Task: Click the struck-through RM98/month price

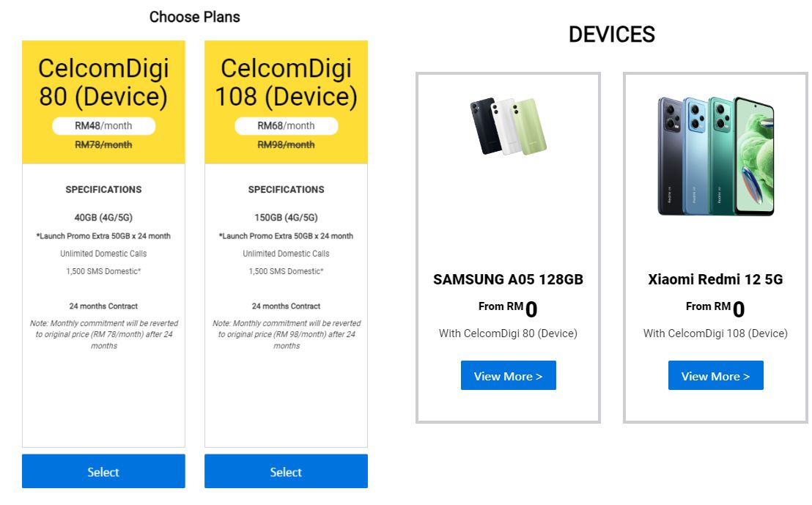Action: 285,144
